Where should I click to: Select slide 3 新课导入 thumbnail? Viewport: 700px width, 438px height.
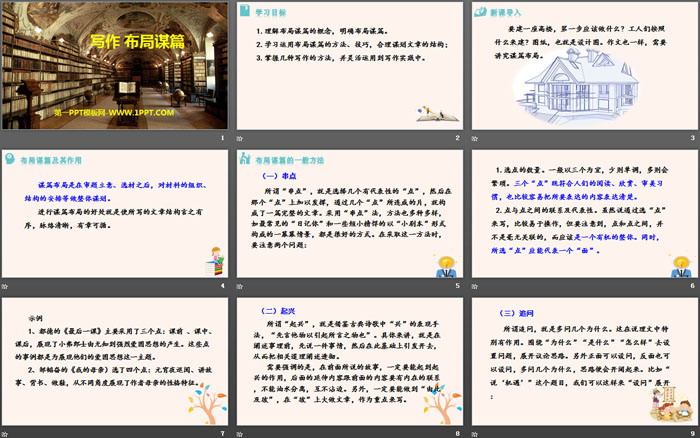[x=584, y=66]
